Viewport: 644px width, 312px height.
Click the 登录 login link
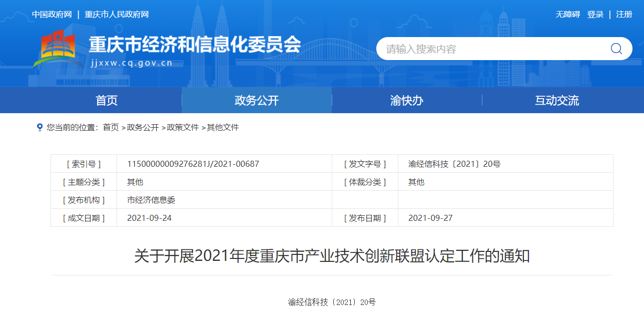click(x=595, y=15)
